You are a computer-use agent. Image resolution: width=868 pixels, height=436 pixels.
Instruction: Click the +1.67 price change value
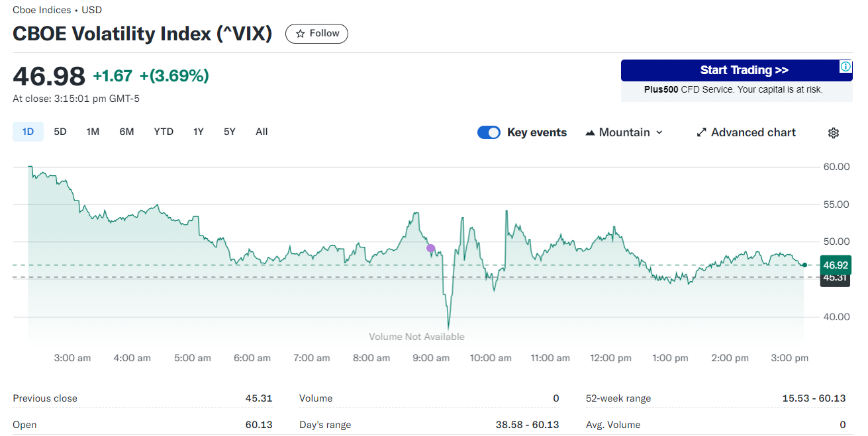point(113,76)
